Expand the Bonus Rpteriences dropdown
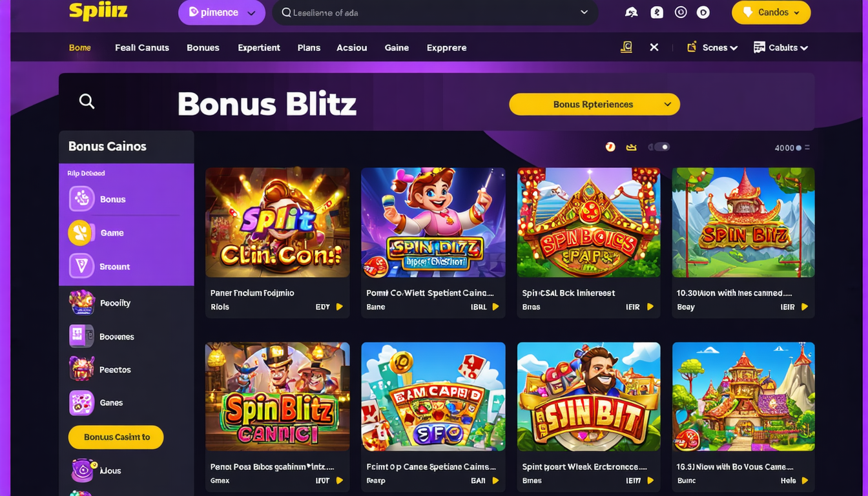 point(594,105)
